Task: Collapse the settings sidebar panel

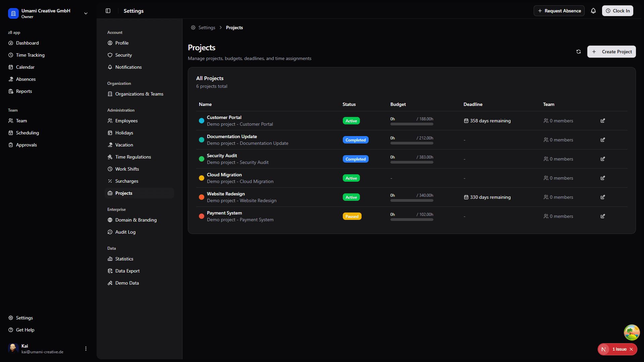Action: 108,11
